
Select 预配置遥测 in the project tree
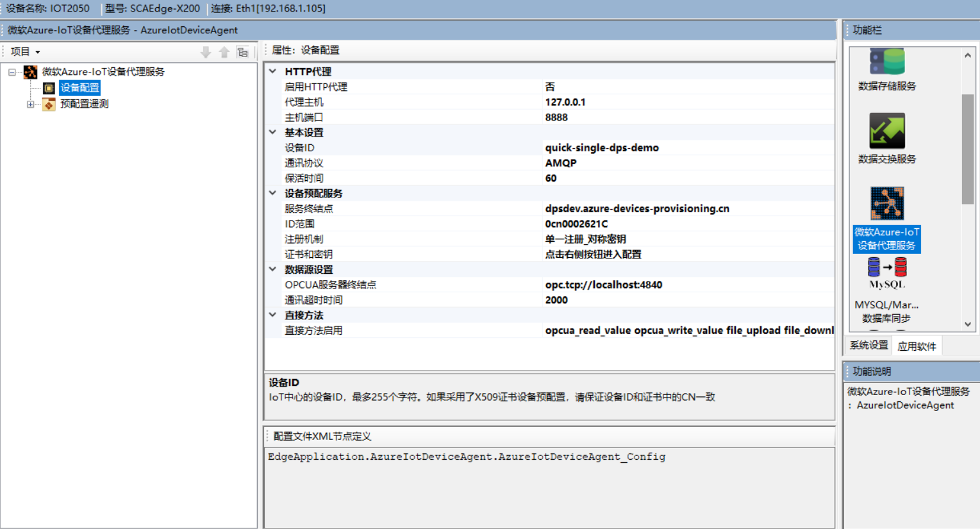84,104
